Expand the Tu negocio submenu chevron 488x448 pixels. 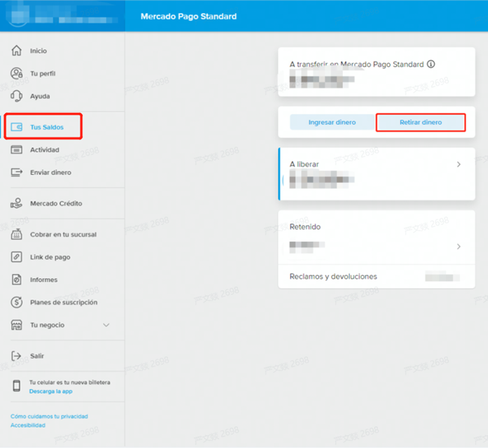point(106,325)
